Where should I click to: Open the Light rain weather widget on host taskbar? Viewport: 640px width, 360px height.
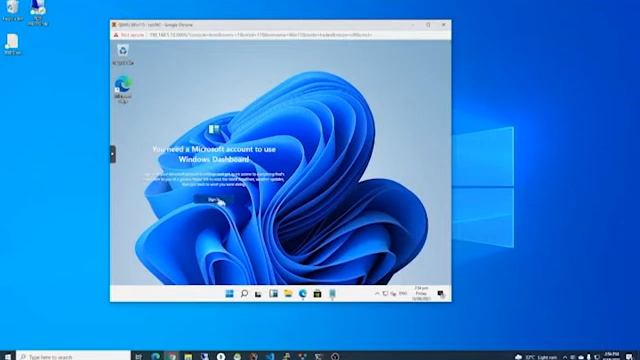pyautogui.click(x=536, y=357)
